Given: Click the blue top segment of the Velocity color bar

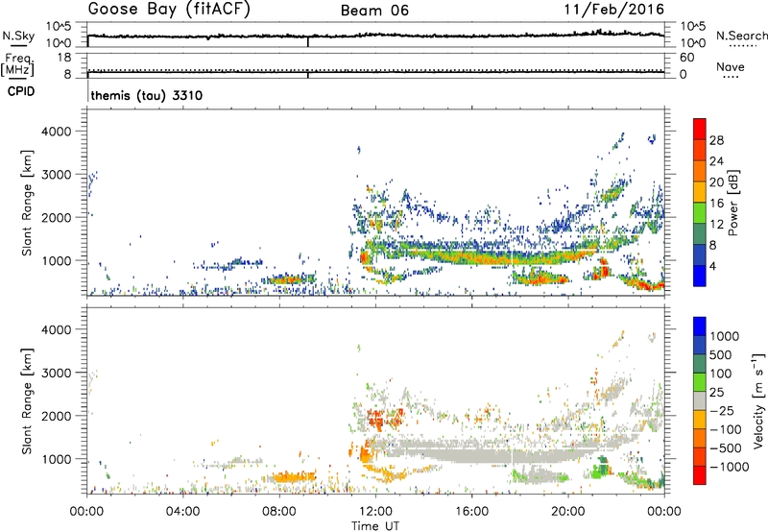Looking at the screenshot, I should pyautogui.click(x=700, y=326).
